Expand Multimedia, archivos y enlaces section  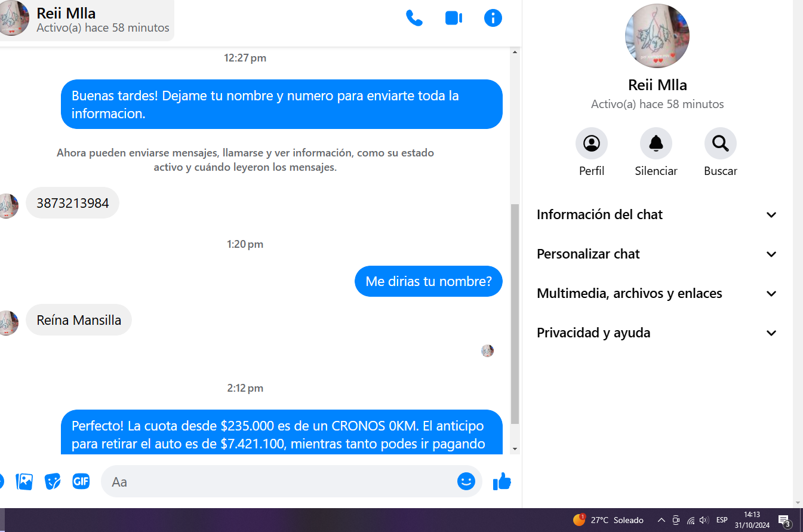(x=657, y=294)
